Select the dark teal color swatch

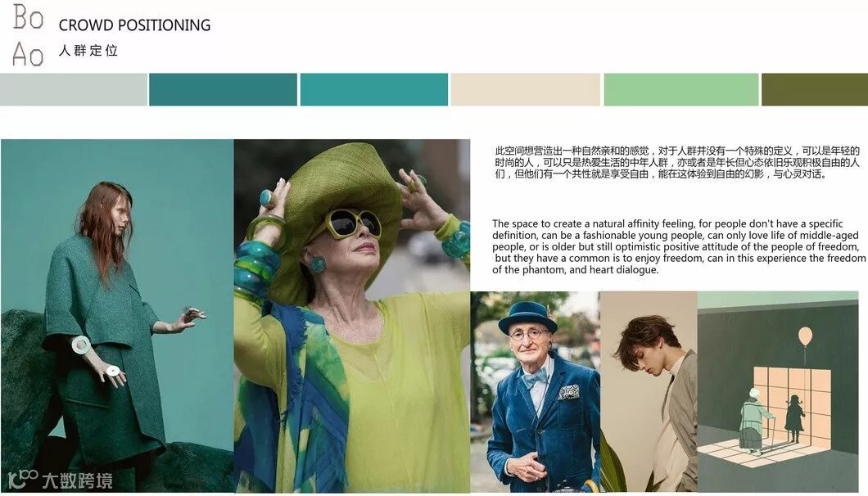pos(223,89)
